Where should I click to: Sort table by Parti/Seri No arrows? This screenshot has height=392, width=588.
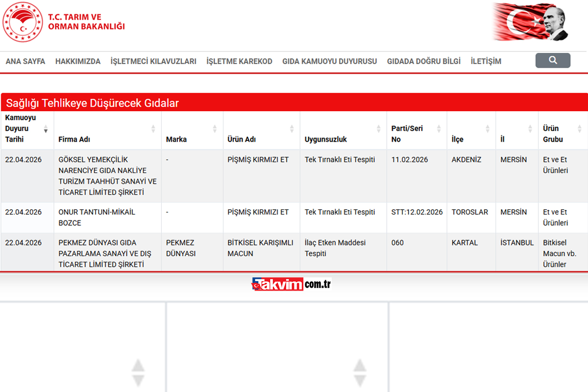439,129
